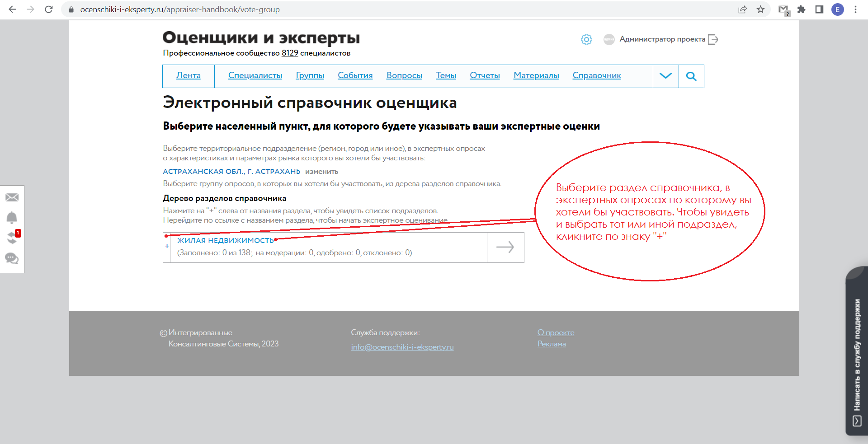The image size is (868, 444).
Task: Click Электронный справочник оценщика heading
Action: (x=310, y=103)
